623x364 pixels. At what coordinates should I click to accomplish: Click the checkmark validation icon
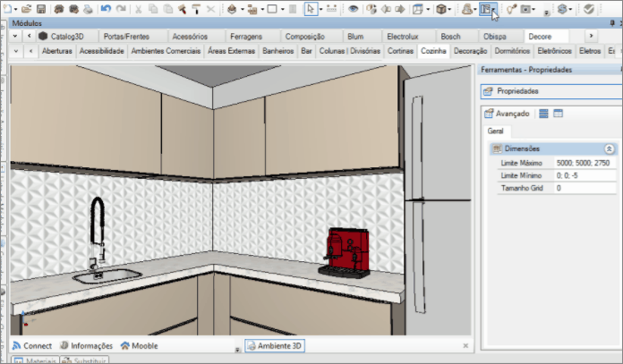pyautogui.click(x=589, y=9)
